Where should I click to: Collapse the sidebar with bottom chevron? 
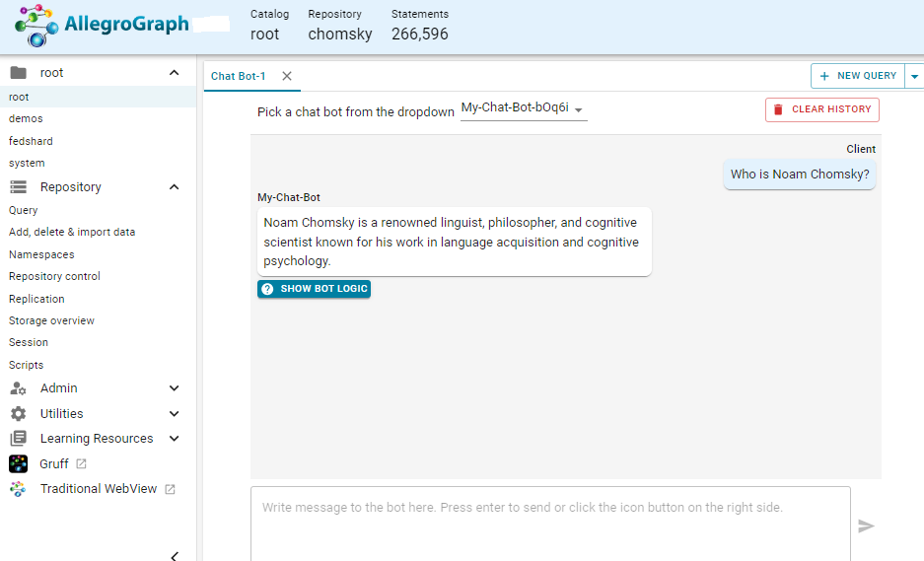[175, 555]
